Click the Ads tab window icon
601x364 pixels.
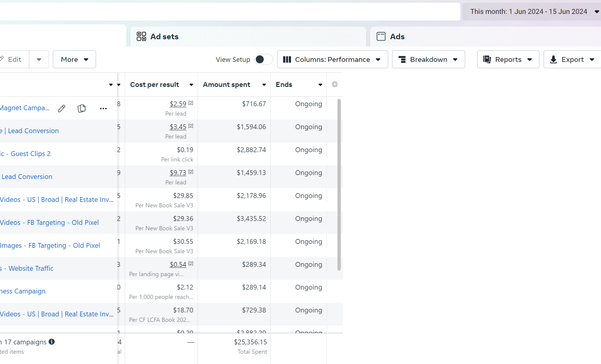381,37
